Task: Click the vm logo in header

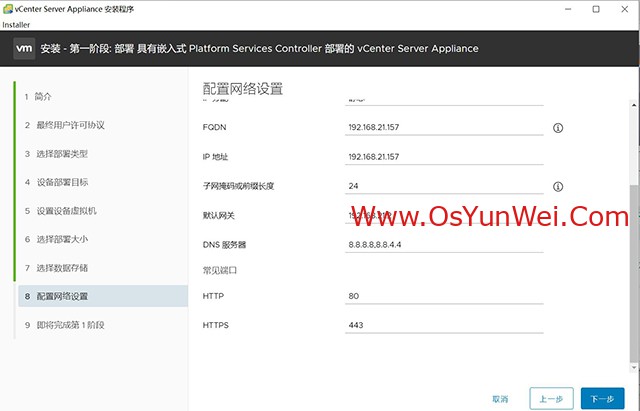Action: [24, 49]
